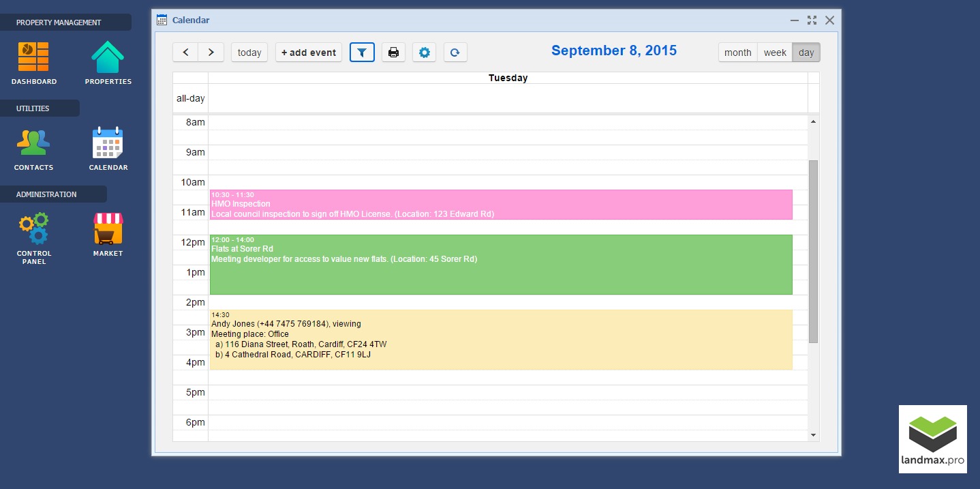Go to previous day arrow
This screenshot has width=980, height=489.
(185, 53)
